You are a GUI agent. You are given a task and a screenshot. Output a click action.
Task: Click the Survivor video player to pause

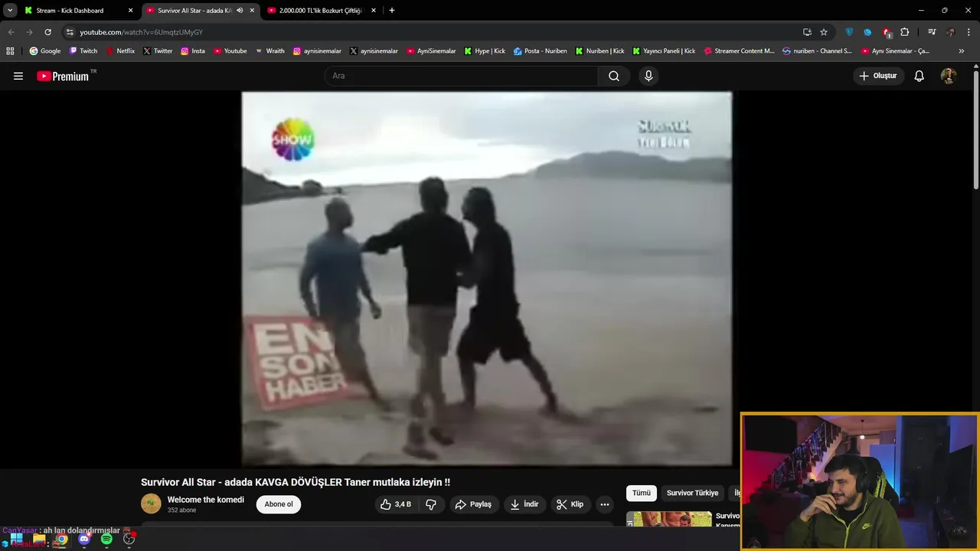487,279
